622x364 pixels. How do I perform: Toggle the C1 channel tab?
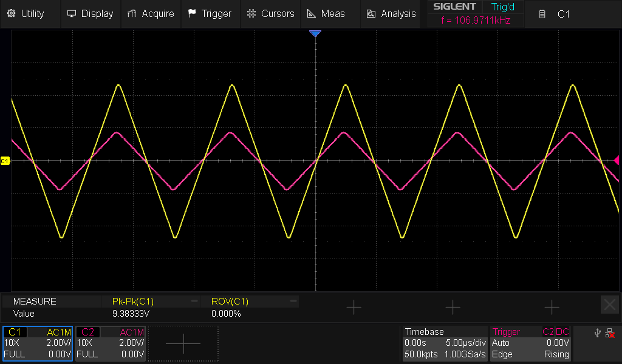[x=15, y=332]
